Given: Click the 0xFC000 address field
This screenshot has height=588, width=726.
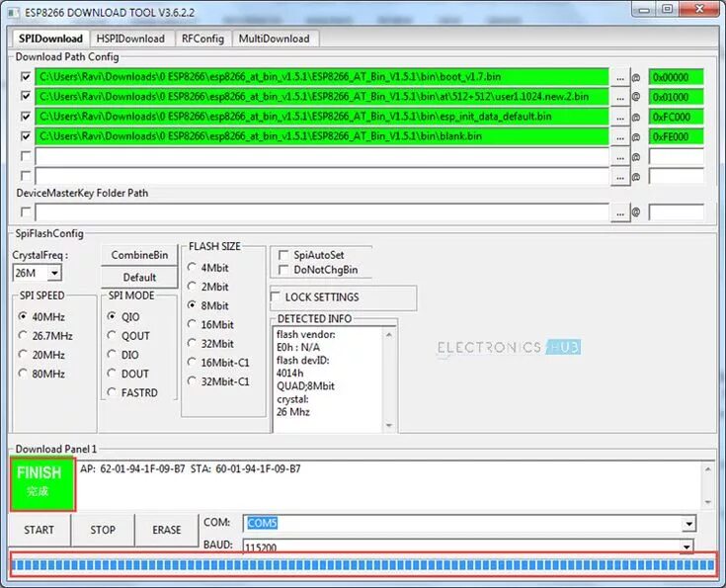Looking at the screenshot, I should pyautogui.click(x=676, y=117).
